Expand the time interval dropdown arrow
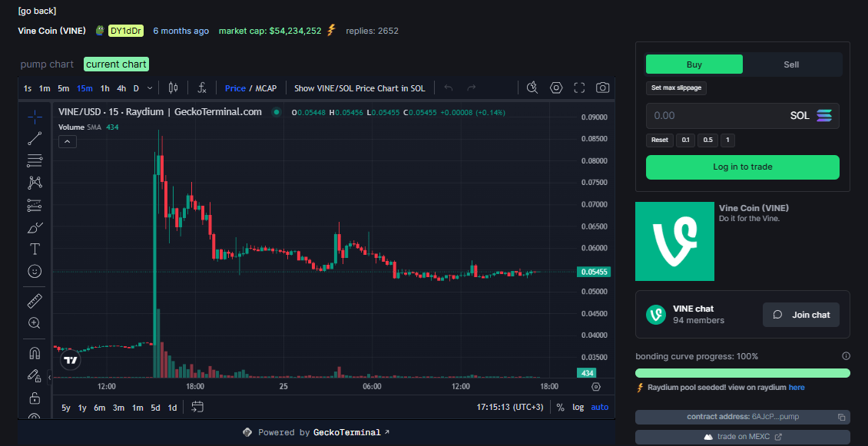868x446 pixels. click(150, 88)
